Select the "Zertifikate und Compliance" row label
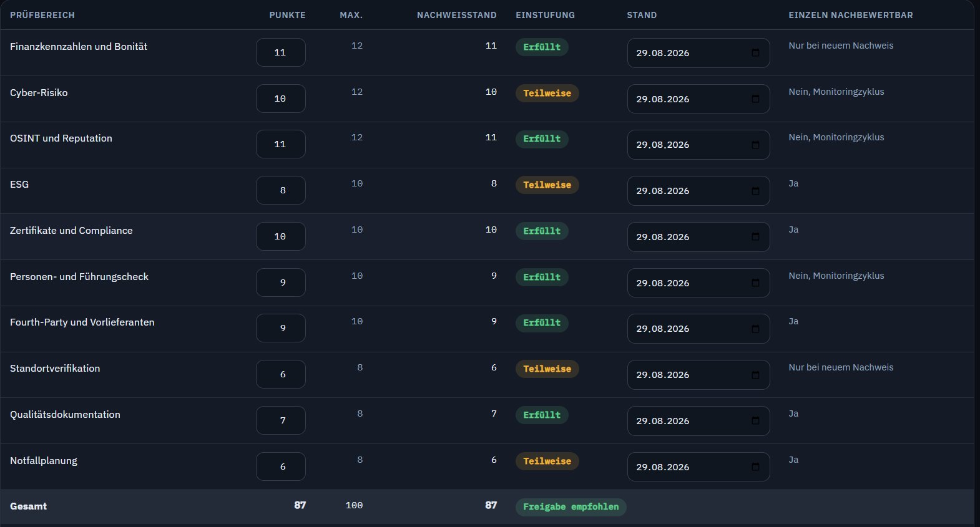Screen dimensions: 980x527 [x=71, y=231]
